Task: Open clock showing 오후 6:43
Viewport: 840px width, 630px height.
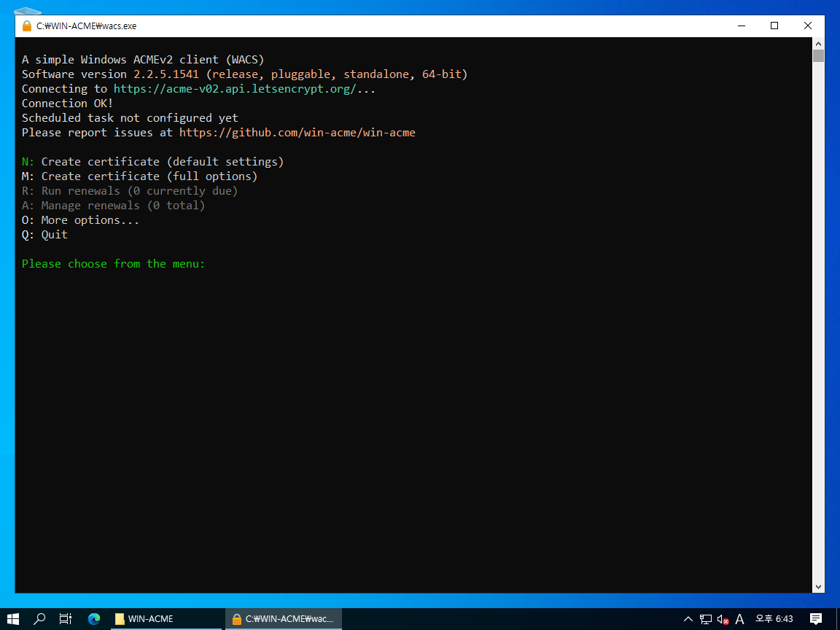Action: point(774,619)
